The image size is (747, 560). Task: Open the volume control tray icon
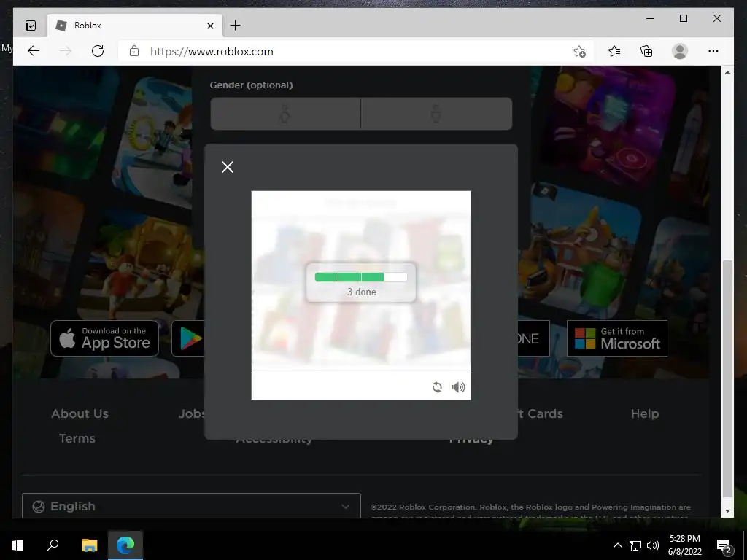click(x=653, y=545)
